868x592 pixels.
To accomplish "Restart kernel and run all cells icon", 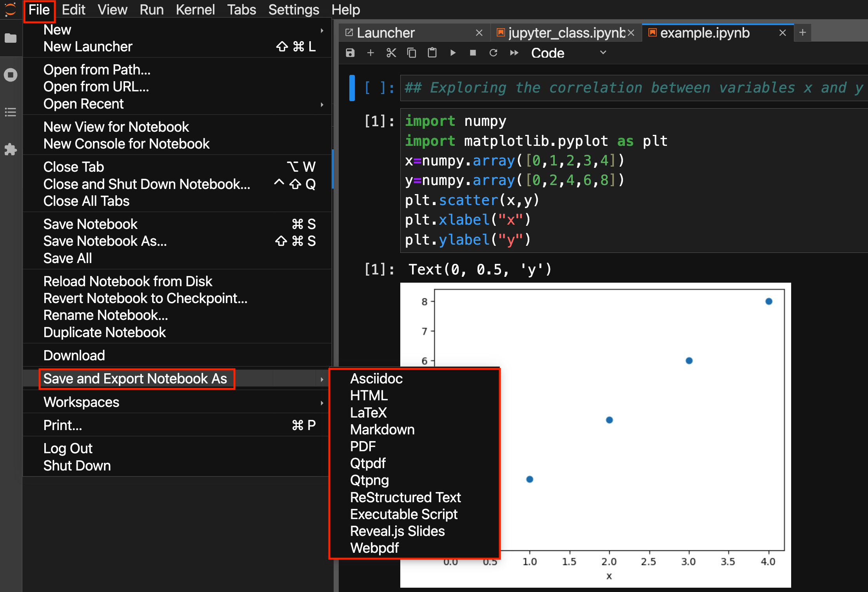I will [514, 53].
